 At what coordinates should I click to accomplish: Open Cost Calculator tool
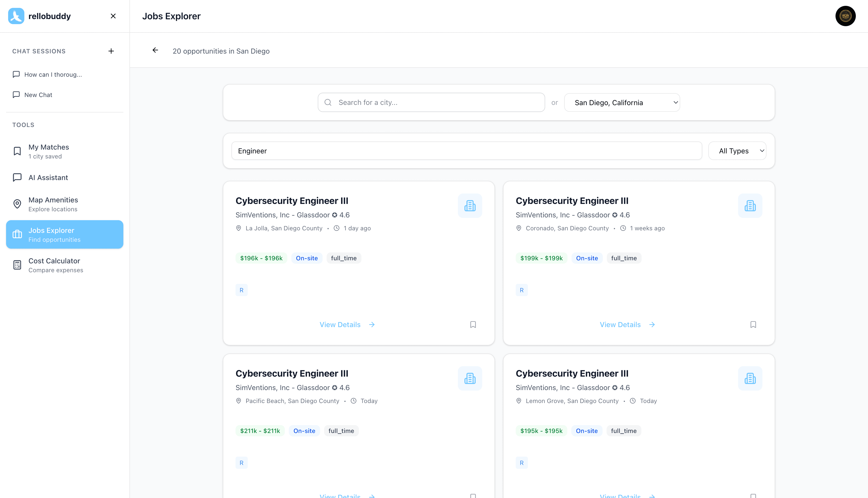tap(54, 265)
